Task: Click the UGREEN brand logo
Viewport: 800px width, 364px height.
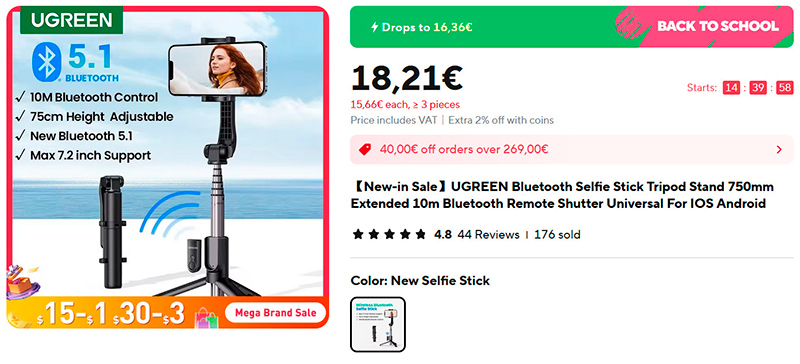Action: [71, 20]
